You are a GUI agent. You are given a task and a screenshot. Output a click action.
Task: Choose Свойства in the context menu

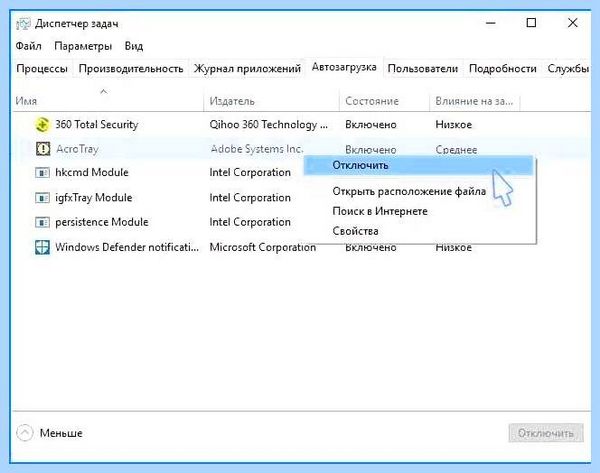tap(355, 231)
